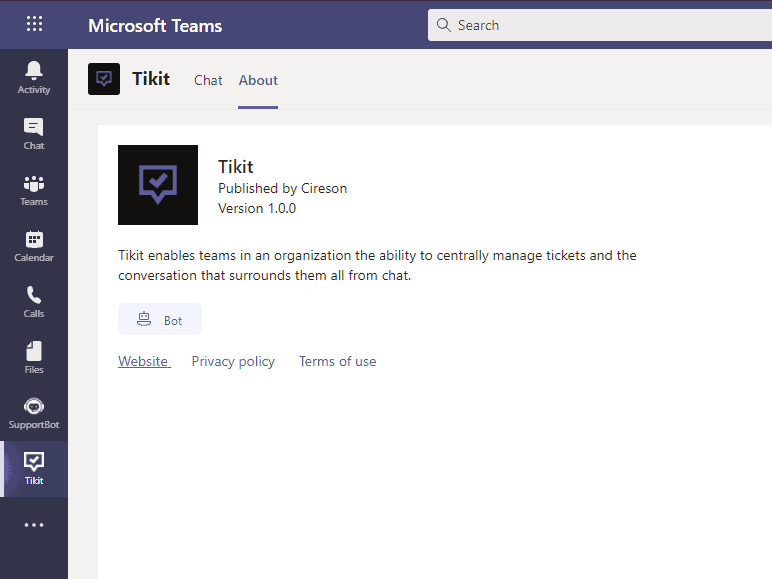
Task: Open the app launcher waffle icon
Action: 34,24
